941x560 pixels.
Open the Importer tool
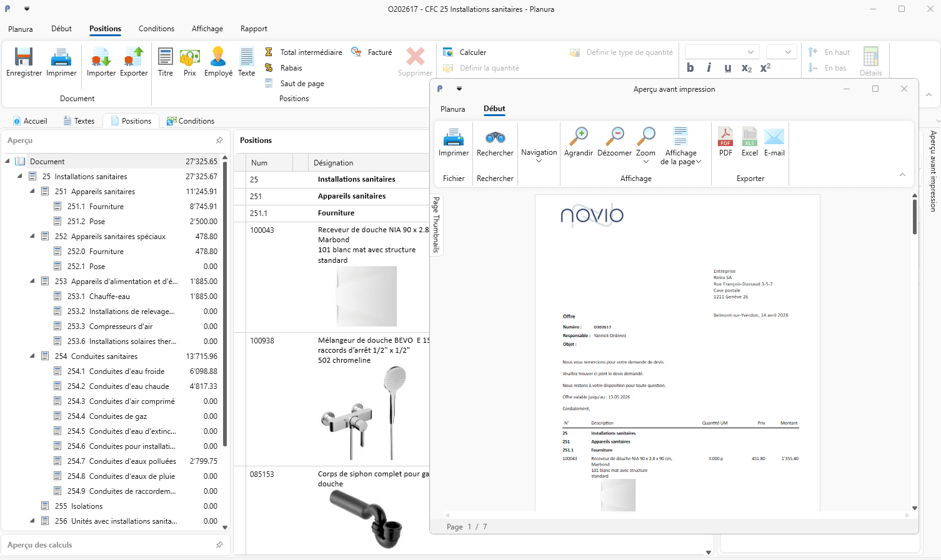101,62
